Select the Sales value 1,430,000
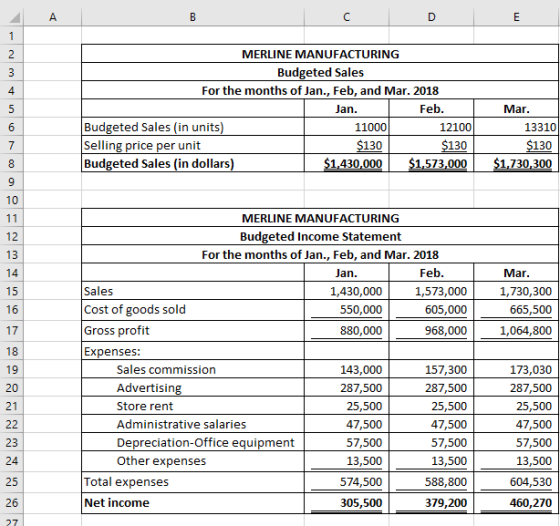 tap(346, 291)
